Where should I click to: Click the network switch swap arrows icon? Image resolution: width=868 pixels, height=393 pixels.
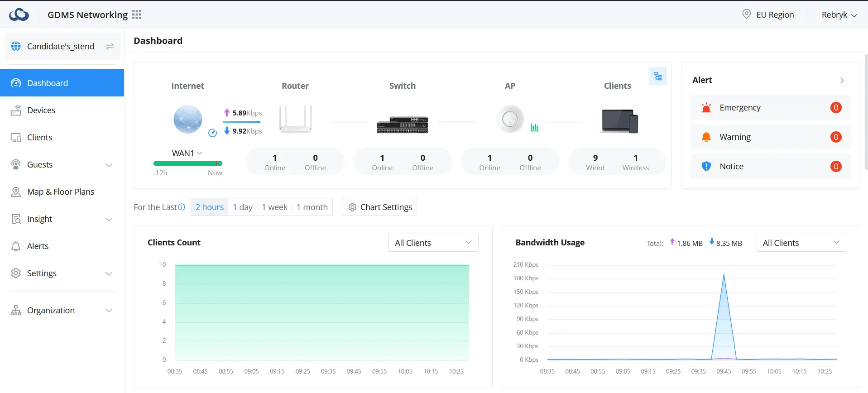point(110,46)
